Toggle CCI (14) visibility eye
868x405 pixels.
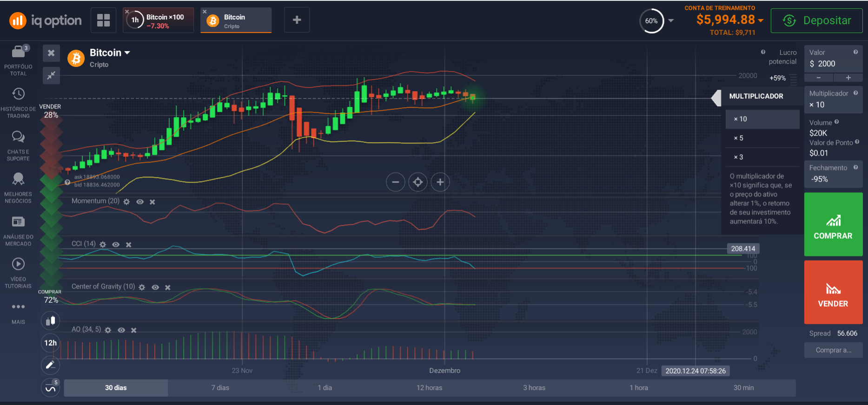coord(116,245)
